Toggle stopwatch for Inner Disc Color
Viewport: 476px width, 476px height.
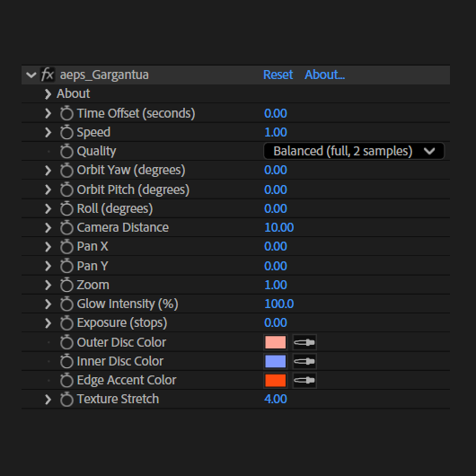pos(66,361)
